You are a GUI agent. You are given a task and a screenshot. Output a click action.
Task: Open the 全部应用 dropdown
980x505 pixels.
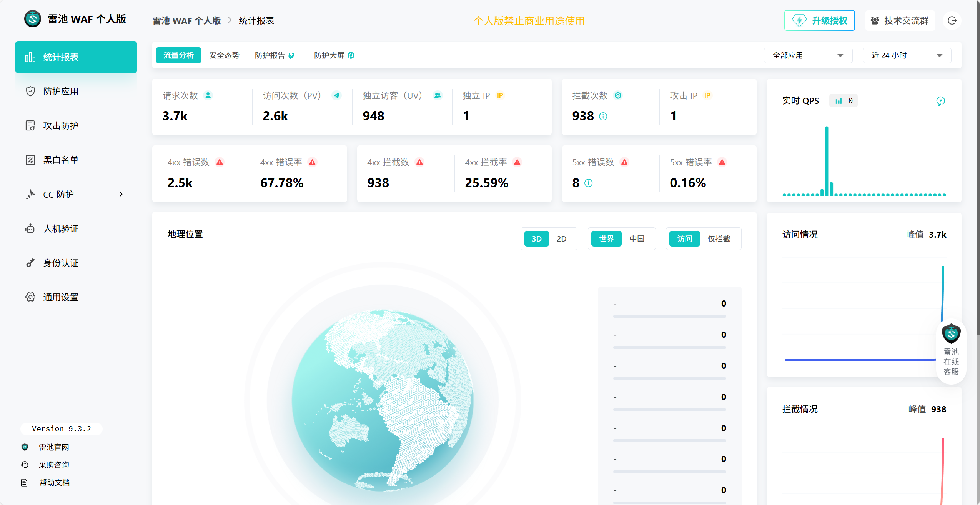click(808, 55)
